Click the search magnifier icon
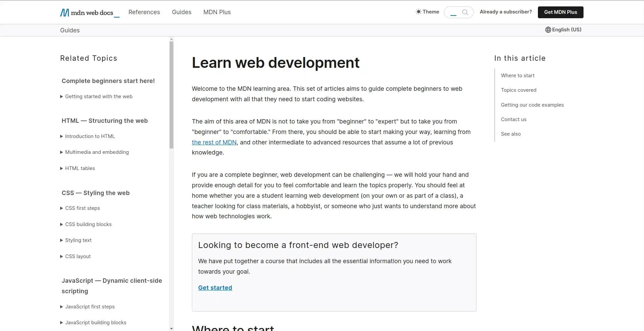Screen dimensions: 644x331 click(466, 12)
